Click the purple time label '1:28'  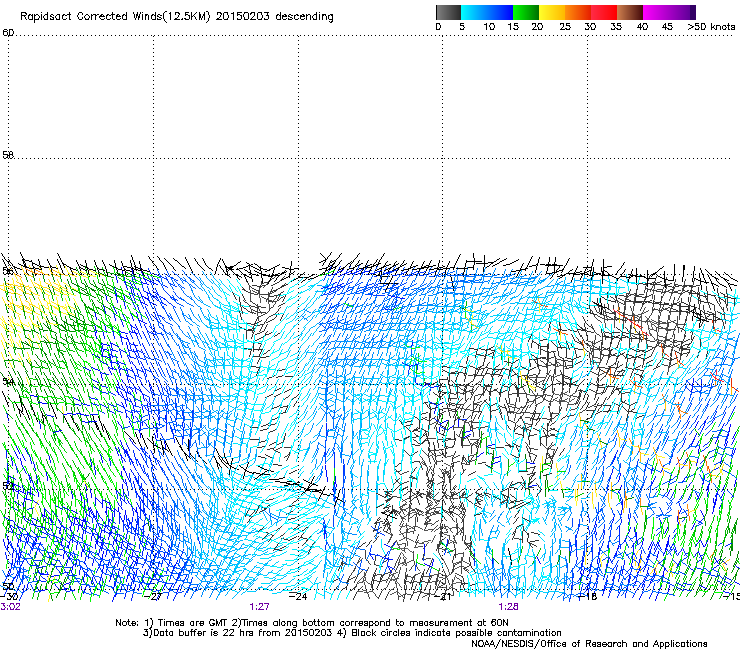click(508, 607)
